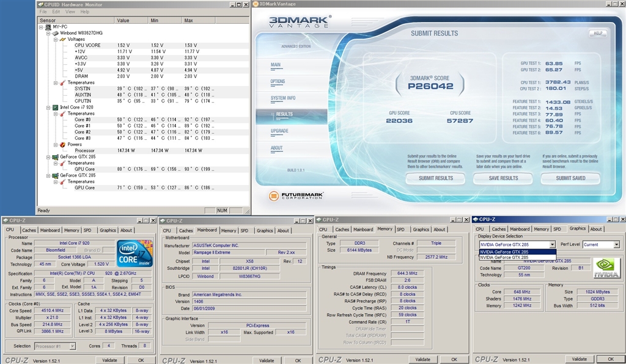
Task: Click the Intel Core i7 inside logo in CPU-Z
Action: pos(134,253)
